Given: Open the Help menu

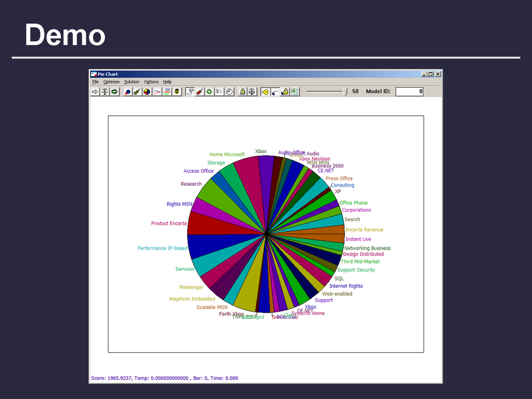Looking at the screenshot, I should tap(167, 82).
